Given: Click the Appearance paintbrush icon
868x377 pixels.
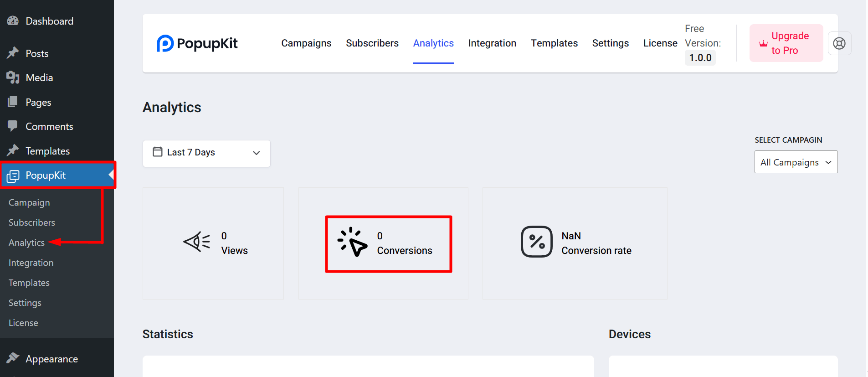Looking at the screenshot, I should (x=13, y=358).
